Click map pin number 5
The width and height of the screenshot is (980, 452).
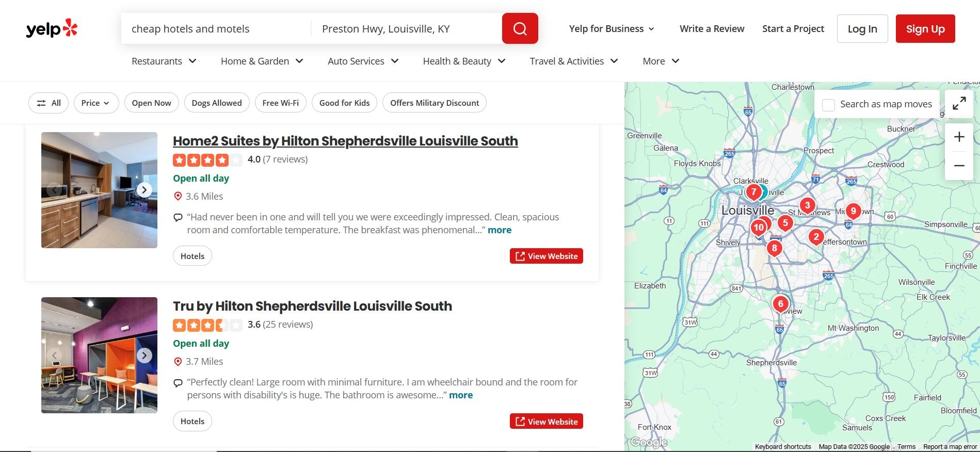(785, 223)
